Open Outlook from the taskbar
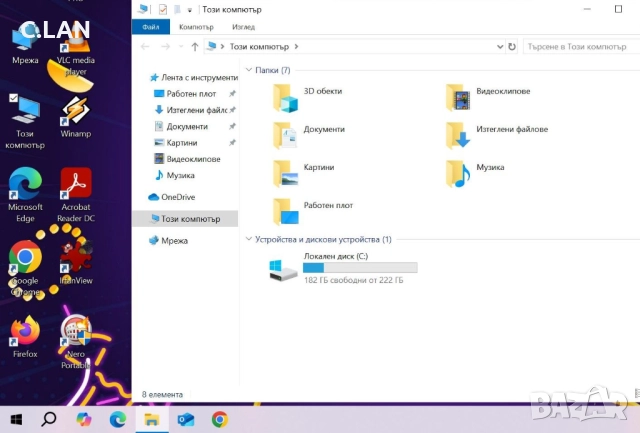 coord(186,419)
